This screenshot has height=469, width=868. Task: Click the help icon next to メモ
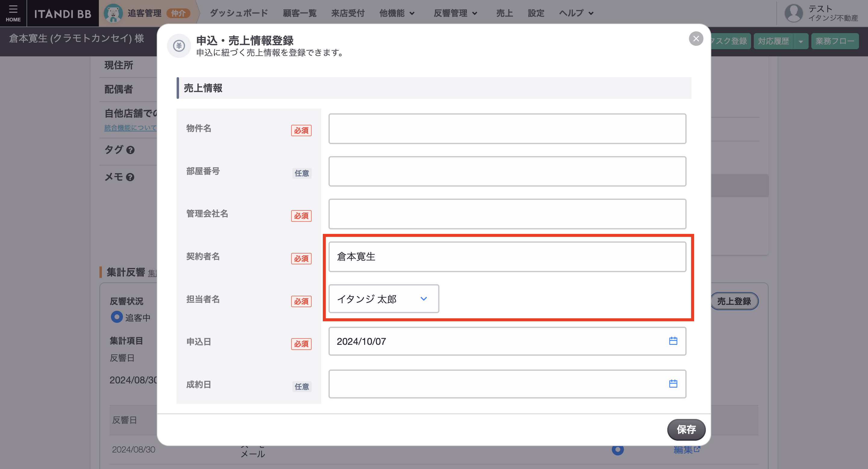130,177
